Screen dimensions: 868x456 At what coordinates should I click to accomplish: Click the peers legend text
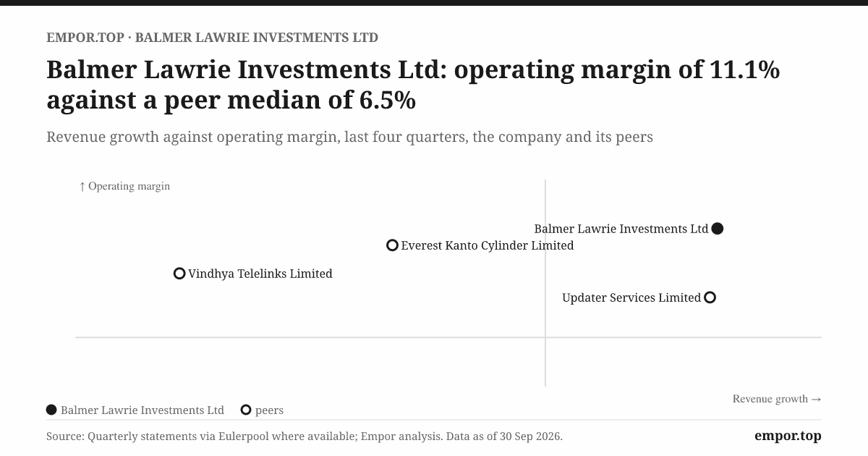point(269,410)
